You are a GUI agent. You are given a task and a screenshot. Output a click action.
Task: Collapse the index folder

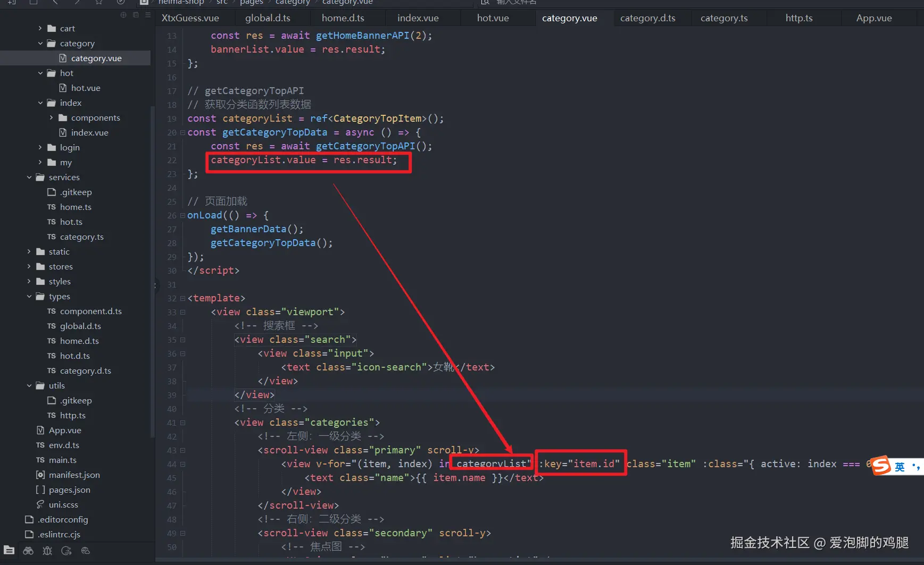[40, 103]
